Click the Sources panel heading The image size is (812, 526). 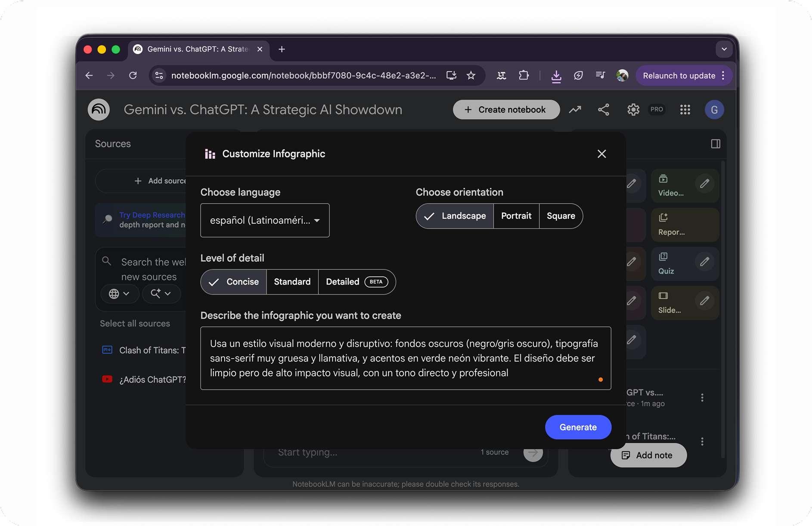tap(113, 144)
